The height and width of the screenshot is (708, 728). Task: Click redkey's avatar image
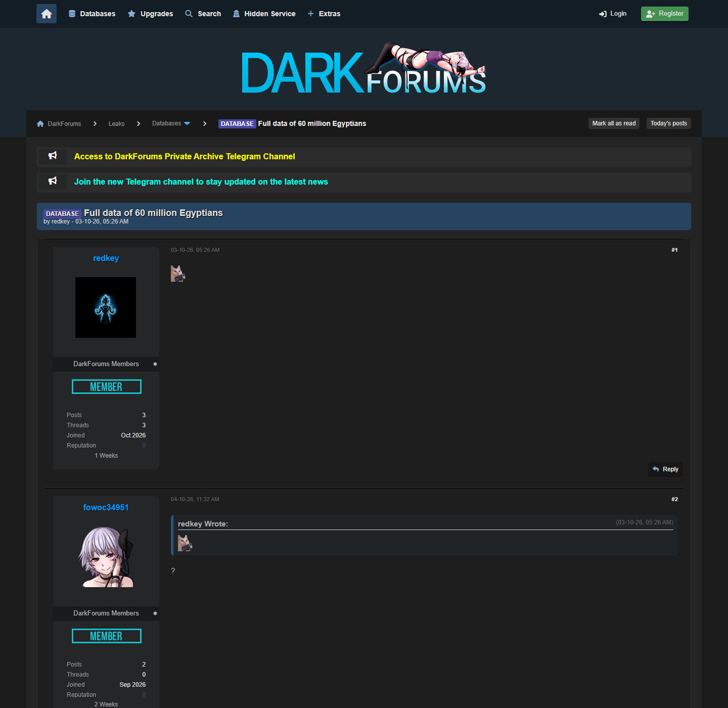point(106,307)
